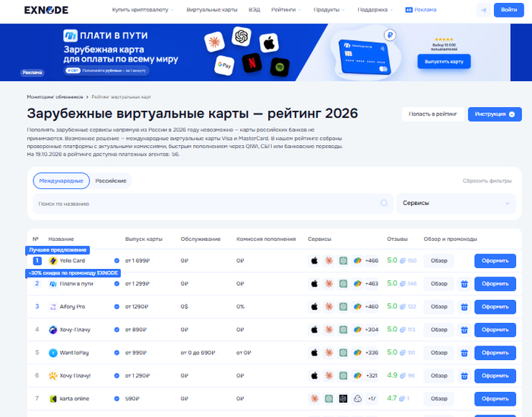Open gift promo icon for Хочу Плачу!
Viewport: 532px width, 417px height.
[x=464, y=376]
